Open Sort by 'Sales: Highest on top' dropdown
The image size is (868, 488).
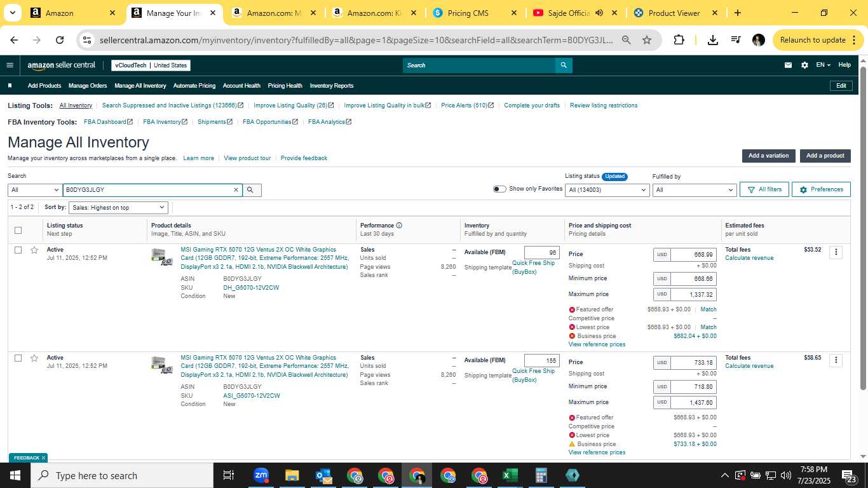[x=118, y=207]
